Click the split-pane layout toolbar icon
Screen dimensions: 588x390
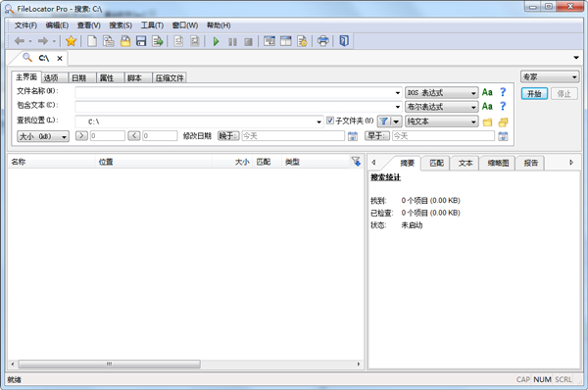286,41
